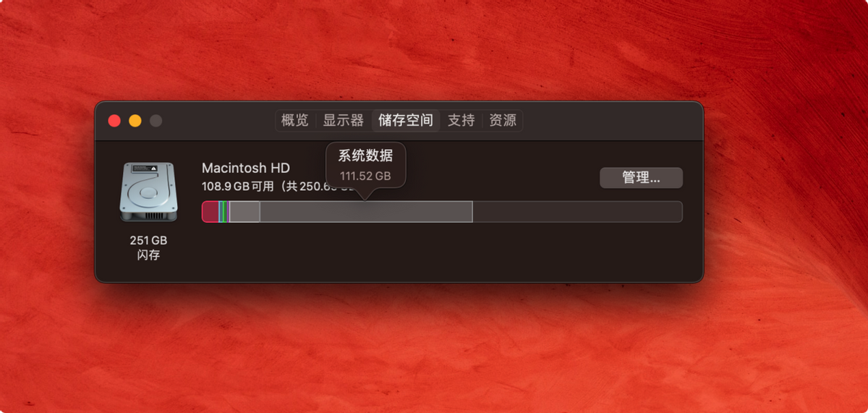
Task: Minimize window using the yellow button
Action: pyautogui.click(x=135, y=121)
